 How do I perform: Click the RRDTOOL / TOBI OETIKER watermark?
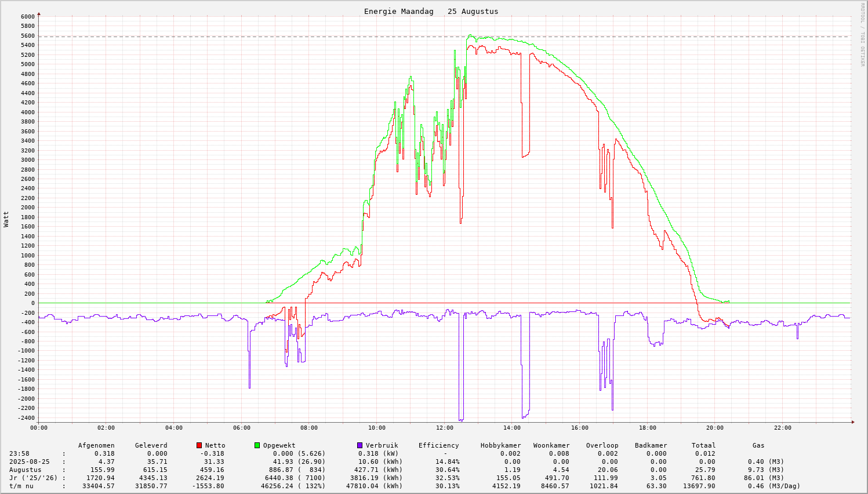coord(862,34)
